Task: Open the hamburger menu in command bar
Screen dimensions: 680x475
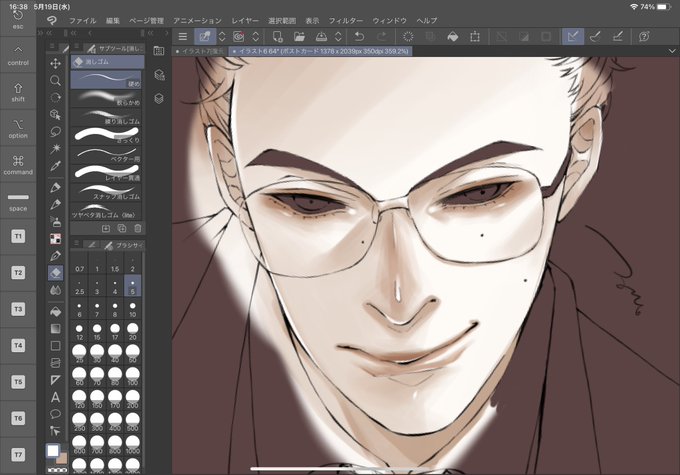Action: 183,37
